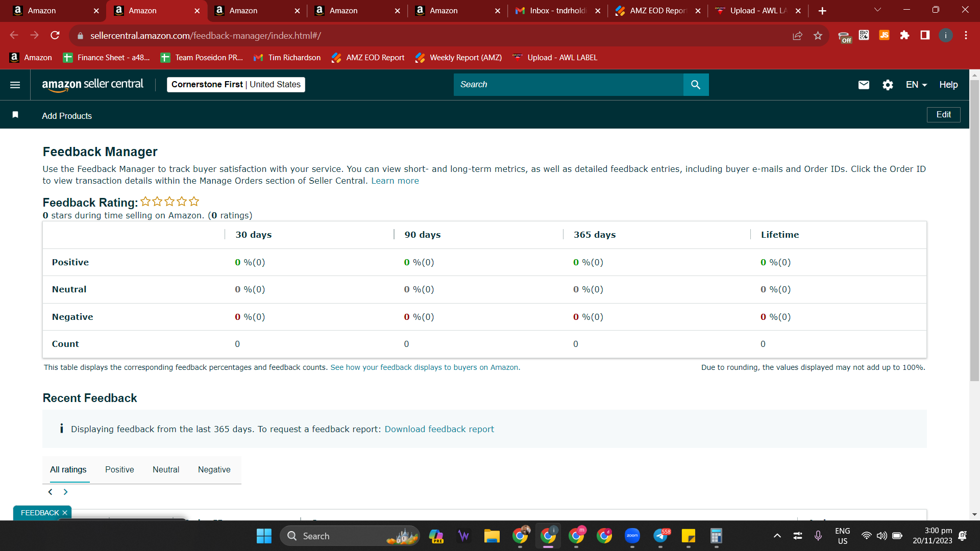
Task: Open Tim Richardson bookmark
Action: (287, 58)
